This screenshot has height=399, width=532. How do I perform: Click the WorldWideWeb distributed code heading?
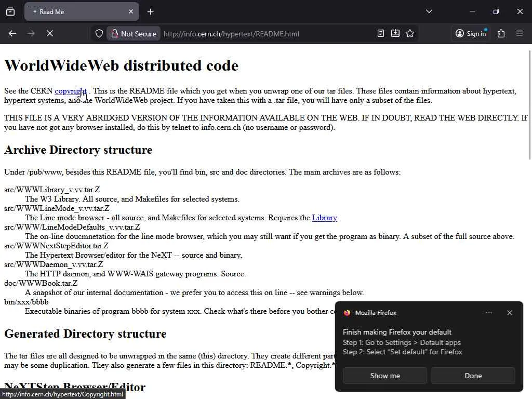pos(121,65)
